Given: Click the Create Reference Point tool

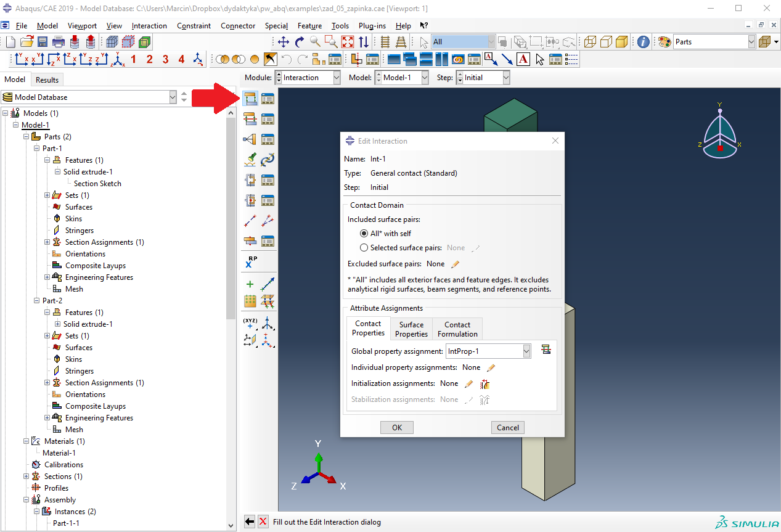Looking at the screenshot, I should tap(250, 262).
